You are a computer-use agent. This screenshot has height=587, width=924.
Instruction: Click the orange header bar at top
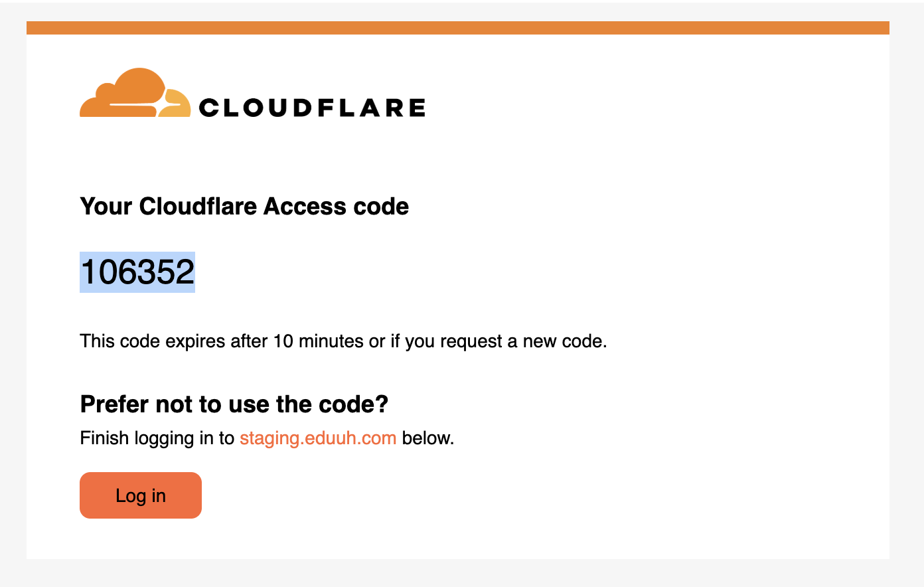coord(458,28)
